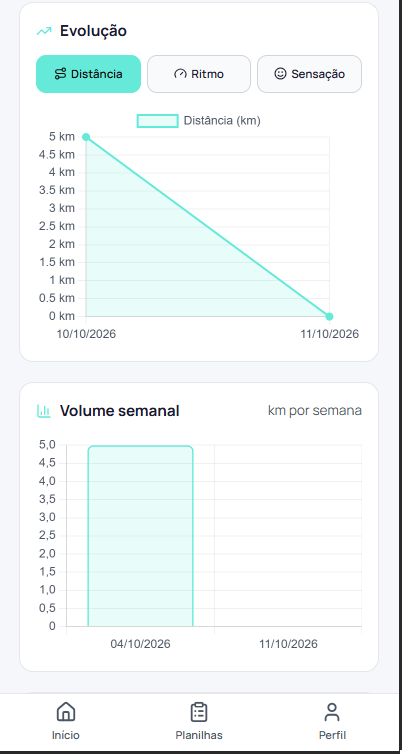Click the gauge icon in Ritmo button
The height and width of the screenshot is (754, 402).
(x=180, y=74)
